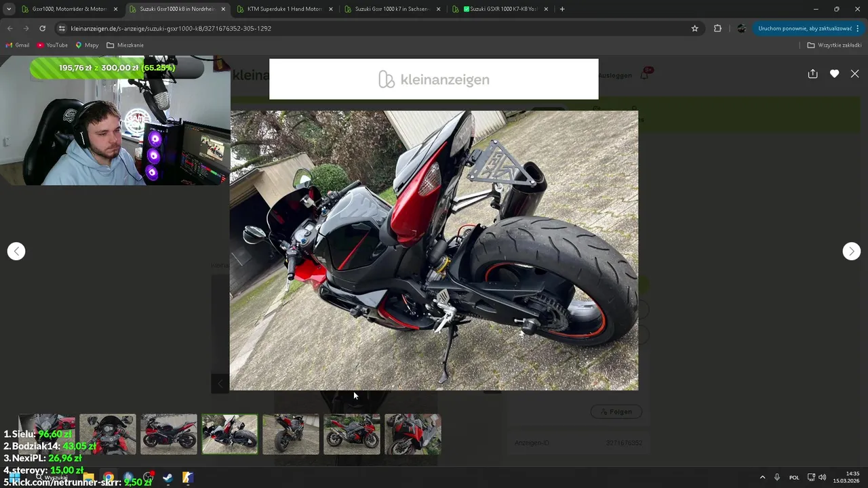Click the donation goal progress bar overlay

(x=117, y=68)
